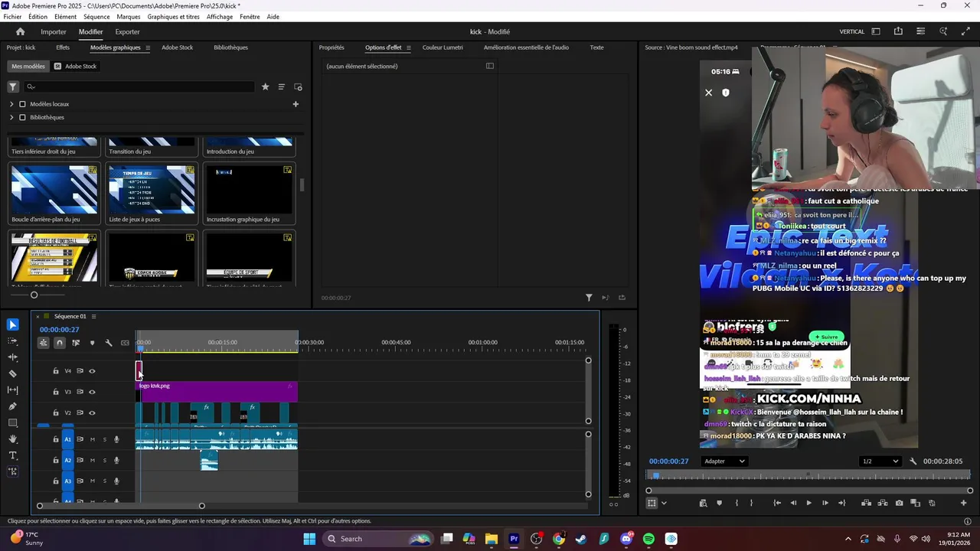Screen dimensions: 980x551
Task: Mark Out point in Source monitor
Action: [751, 503]
